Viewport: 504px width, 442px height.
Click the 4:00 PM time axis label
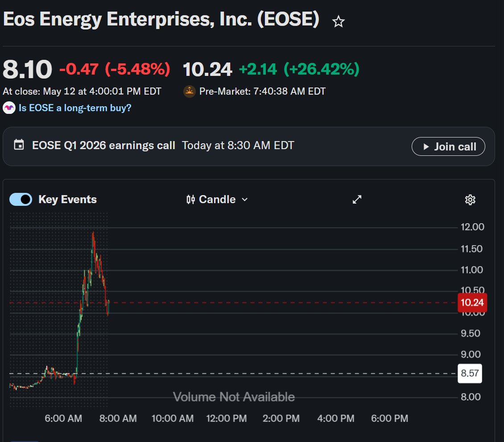coord(336,418)
